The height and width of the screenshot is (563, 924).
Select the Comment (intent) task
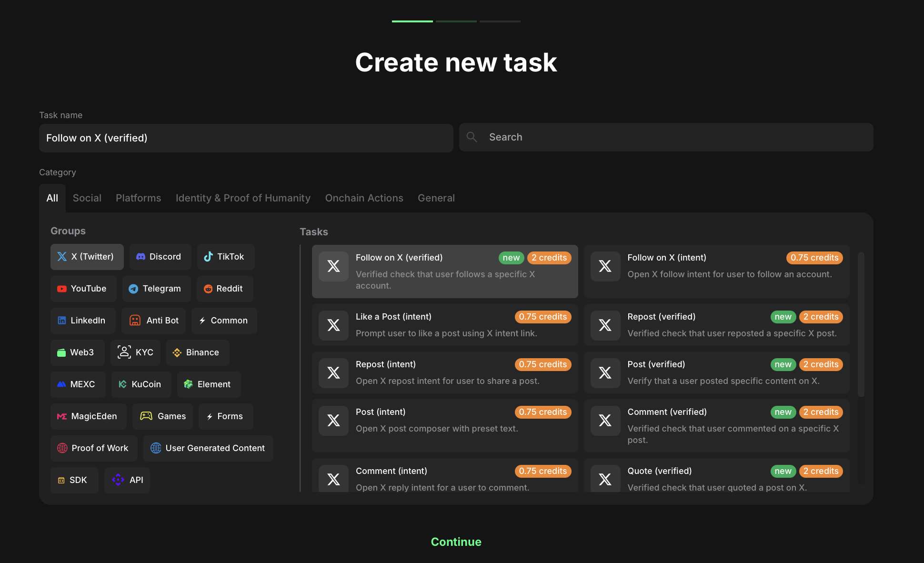click(x=445, y=475)
